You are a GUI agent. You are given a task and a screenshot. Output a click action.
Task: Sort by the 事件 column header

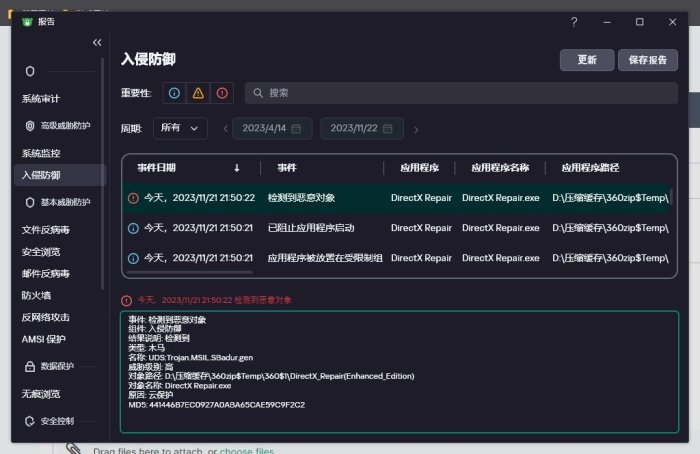click(x=287, y=168)
